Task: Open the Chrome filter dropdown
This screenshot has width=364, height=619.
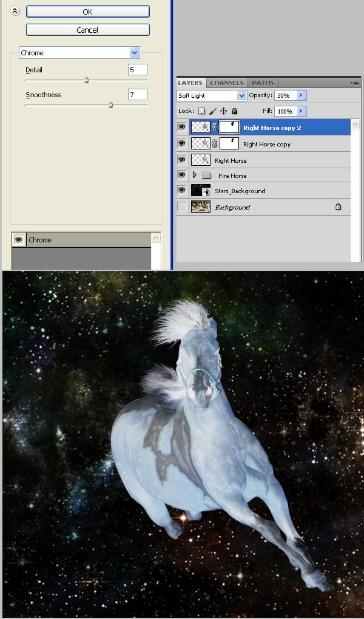Action: click(134, 53)
